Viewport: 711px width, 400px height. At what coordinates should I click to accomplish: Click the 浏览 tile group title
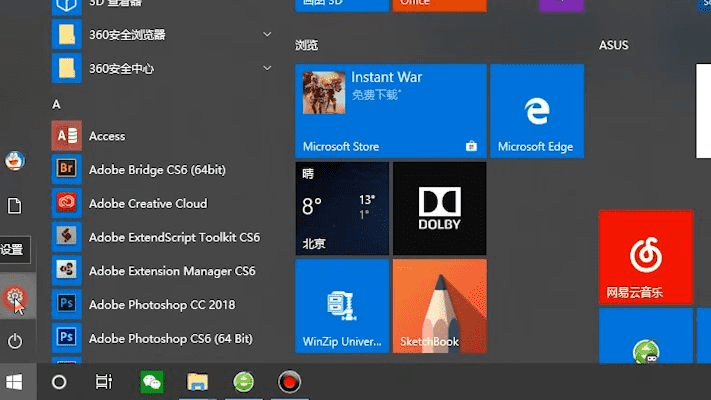307,45
